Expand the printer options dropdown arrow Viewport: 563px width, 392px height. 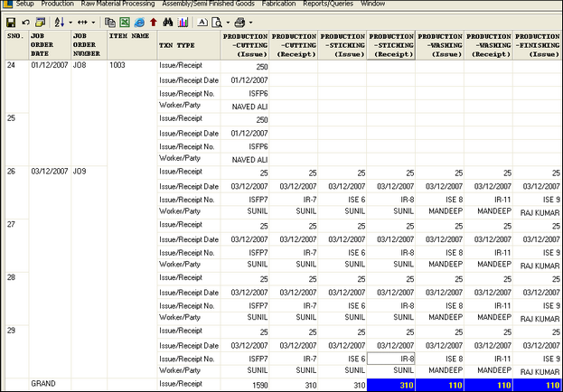250,23
